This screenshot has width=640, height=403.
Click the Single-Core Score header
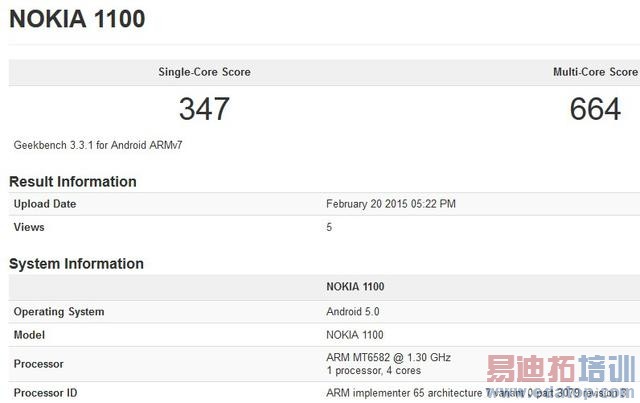pos(204,72)
